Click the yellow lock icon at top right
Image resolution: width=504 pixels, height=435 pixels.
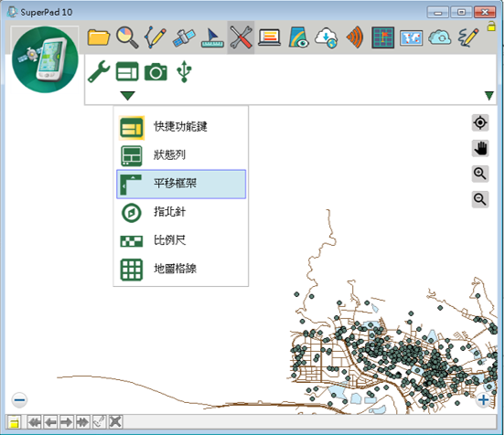click(x=491, y=27)
